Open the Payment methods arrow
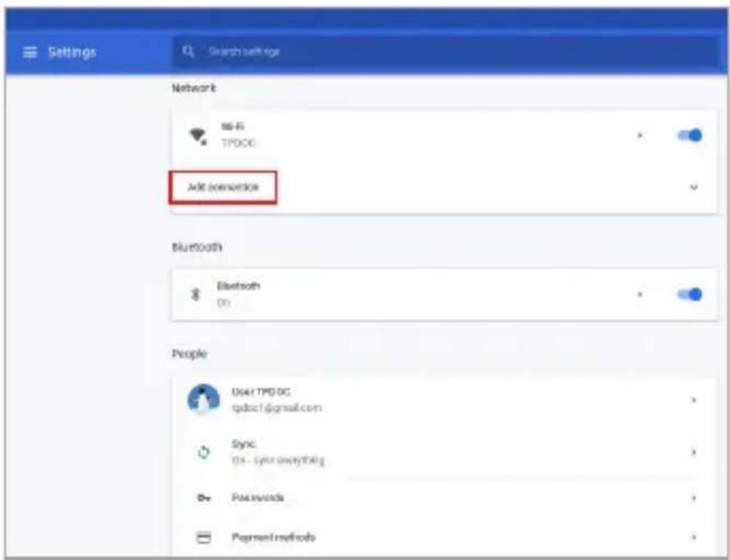730x560 pixels. click(x=693, y=538)
